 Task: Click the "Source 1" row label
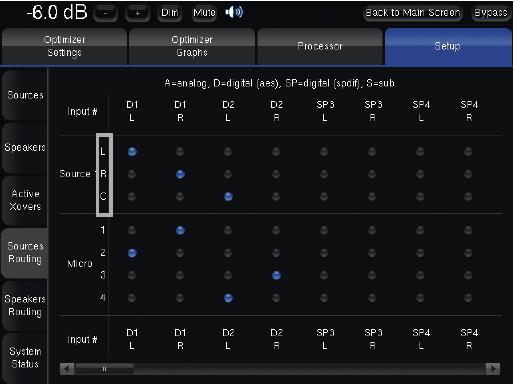77,174
